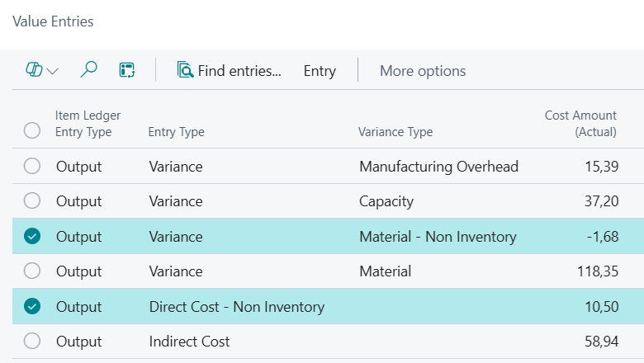This screenshot has height=363, width=644.
Task: Sort by Entry Type column header
Action: point(176,132)
